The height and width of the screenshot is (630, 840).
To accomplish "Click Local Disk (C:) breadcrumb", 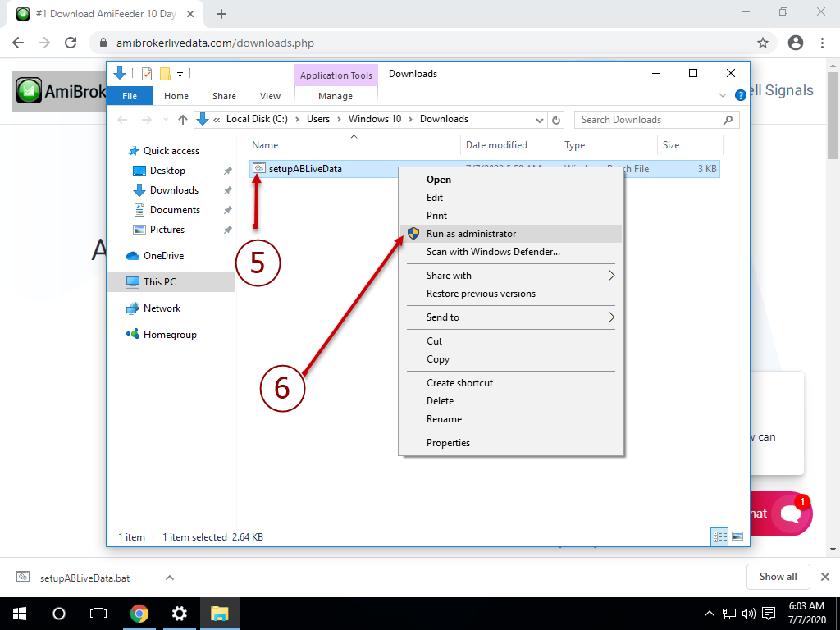I will pos(257,119).
